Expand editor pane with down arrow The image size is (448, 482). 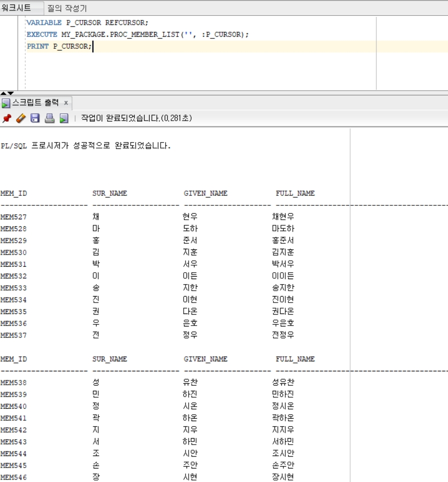[x=10, y=93]
